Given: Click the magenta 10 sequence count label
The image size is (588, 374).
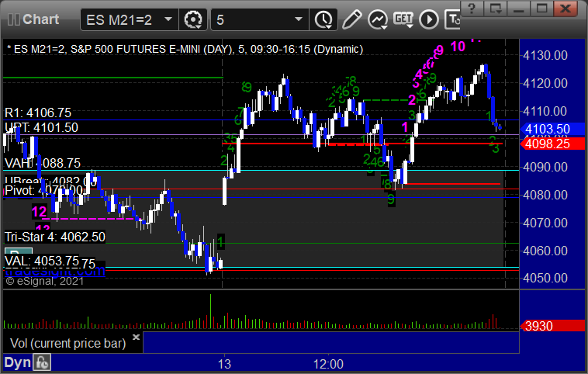Looking at the screenshot, I should click(458, 47).
